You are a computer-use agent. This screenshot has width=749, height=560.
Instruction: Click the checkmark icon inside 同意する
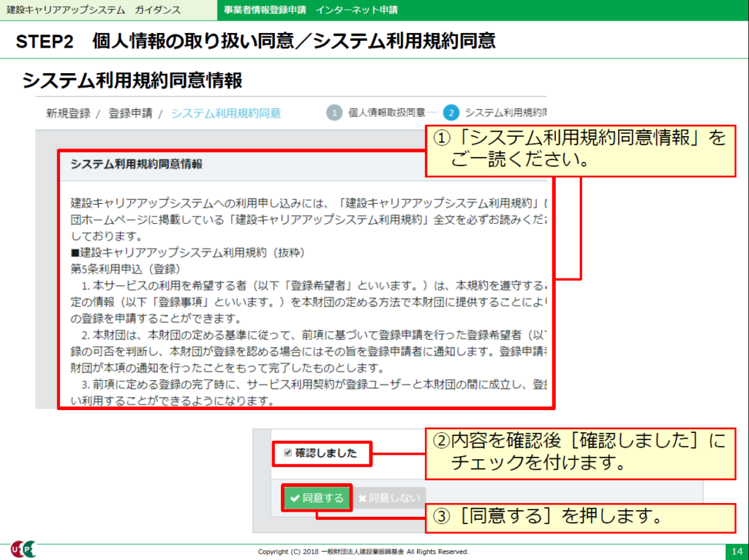295,499
